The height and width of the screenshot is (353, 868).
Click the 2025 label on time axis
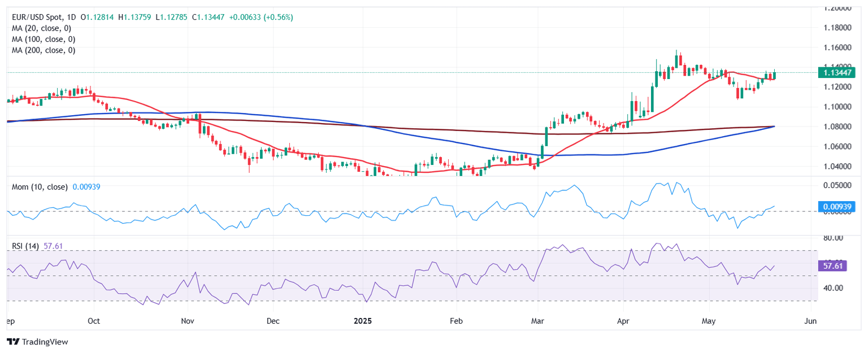tap(363, 321)
